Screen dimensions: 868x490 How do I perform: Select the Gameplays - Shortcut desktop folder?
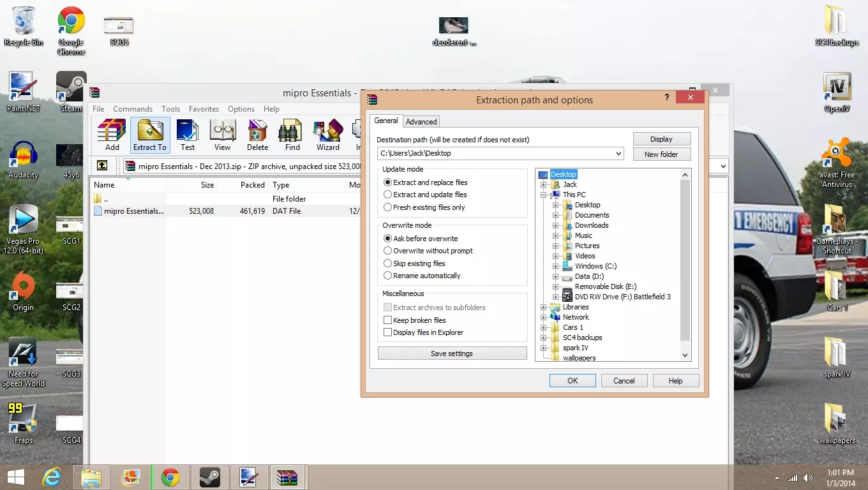(837, 230)
